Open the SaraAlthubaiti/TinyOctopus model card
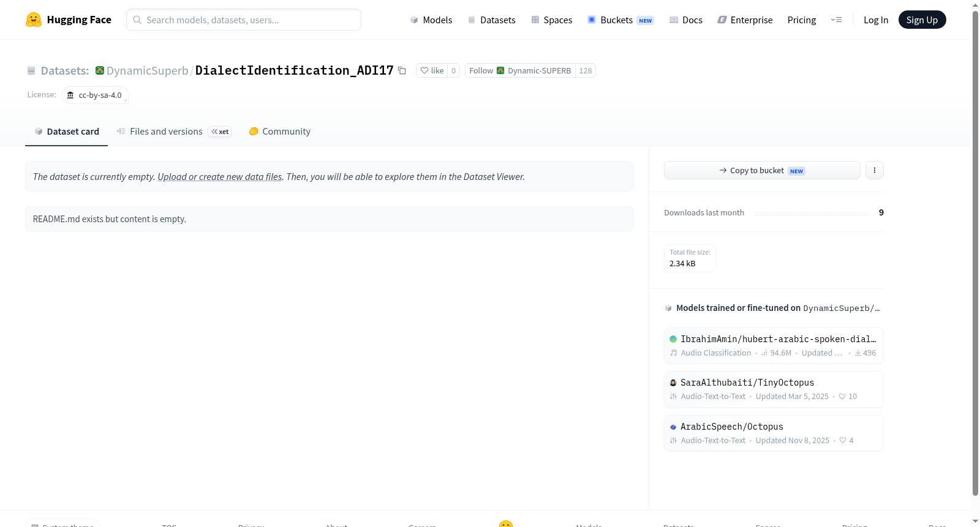The width and height of the screenshot is (980, 527). [774, 389]
